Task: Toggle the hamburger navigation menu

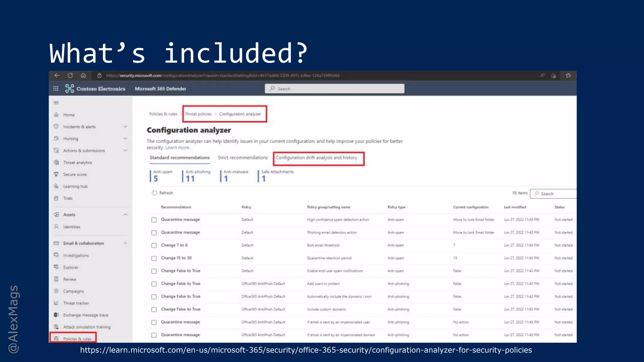Action: click(56, 103)
